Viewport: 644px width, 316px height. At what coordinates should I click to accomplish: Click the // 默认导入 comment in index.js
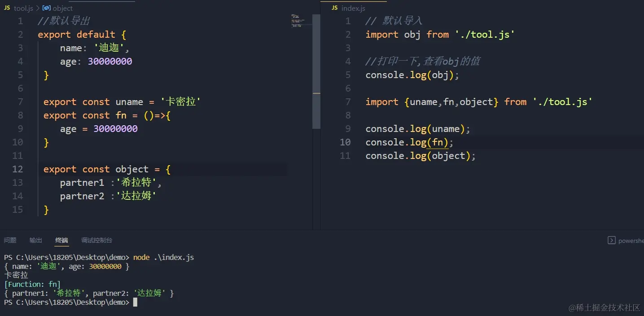click(394, 21)
